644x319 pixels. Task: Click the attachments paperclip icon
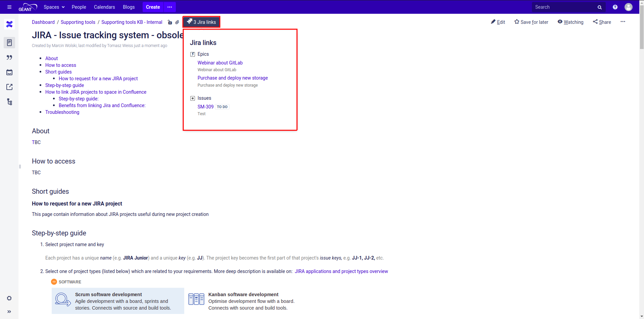click(177, 22)
